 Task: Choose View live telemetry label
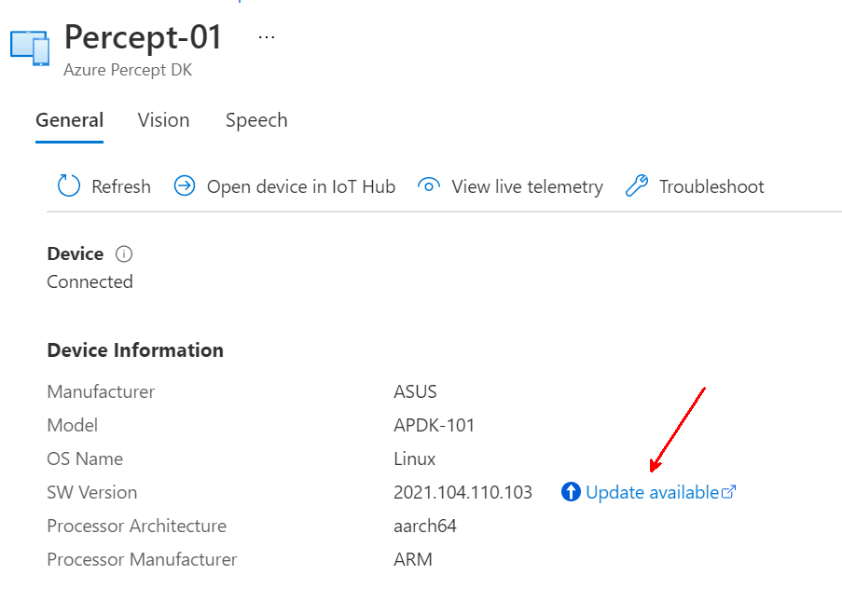tap(527, 186)
